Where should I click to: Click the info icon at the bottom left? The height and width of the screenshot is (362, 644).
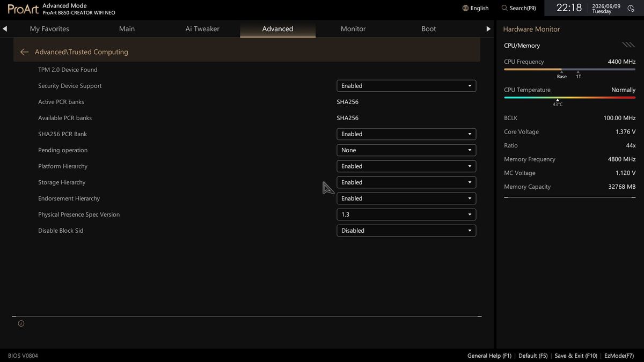coord(21,323)
